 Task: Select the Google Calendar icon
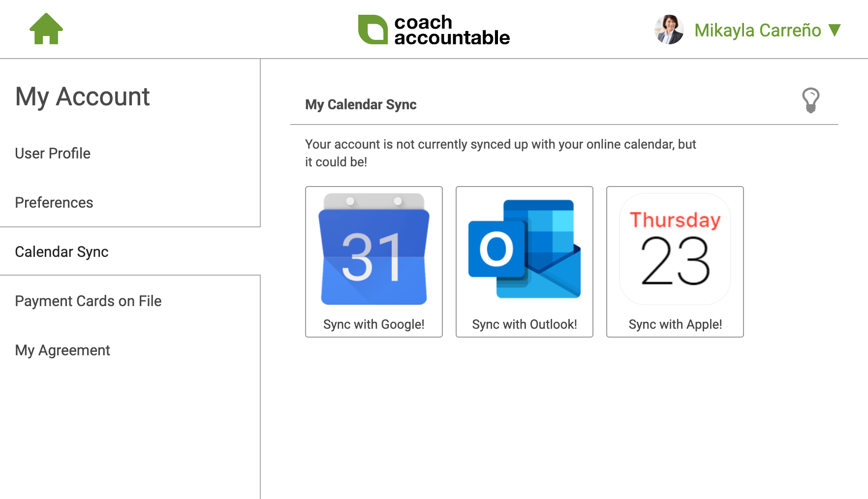coord(373,251)
